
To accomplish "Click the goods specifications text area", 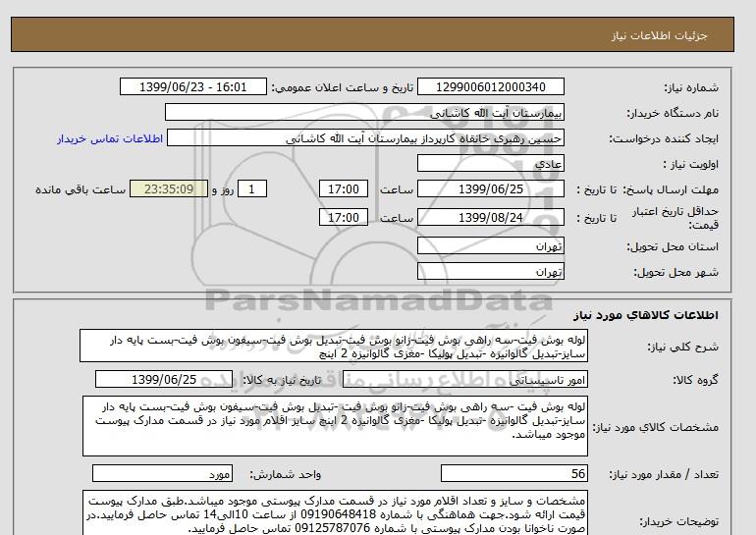I will 335,426.
